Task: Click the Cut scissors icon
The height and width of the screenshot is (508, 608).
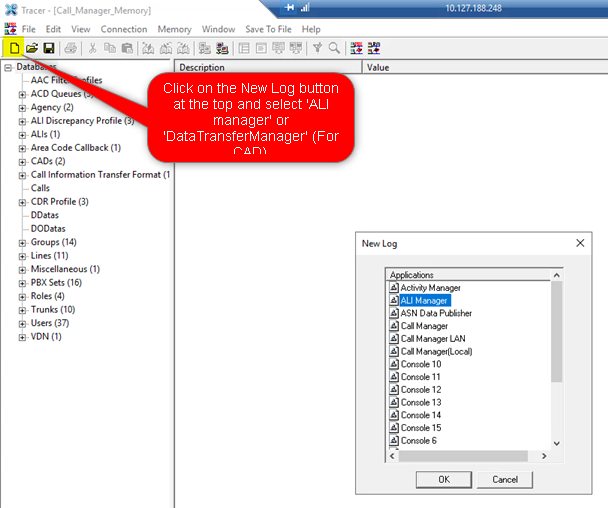Action: point(92,48)
